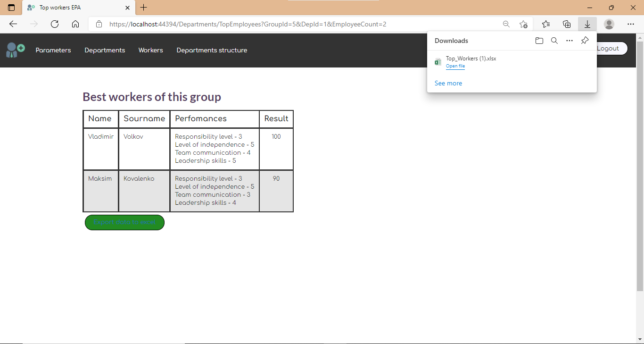644x344 pixels.
Task: Pin the Downloads panel
Action: pos(585,41)
